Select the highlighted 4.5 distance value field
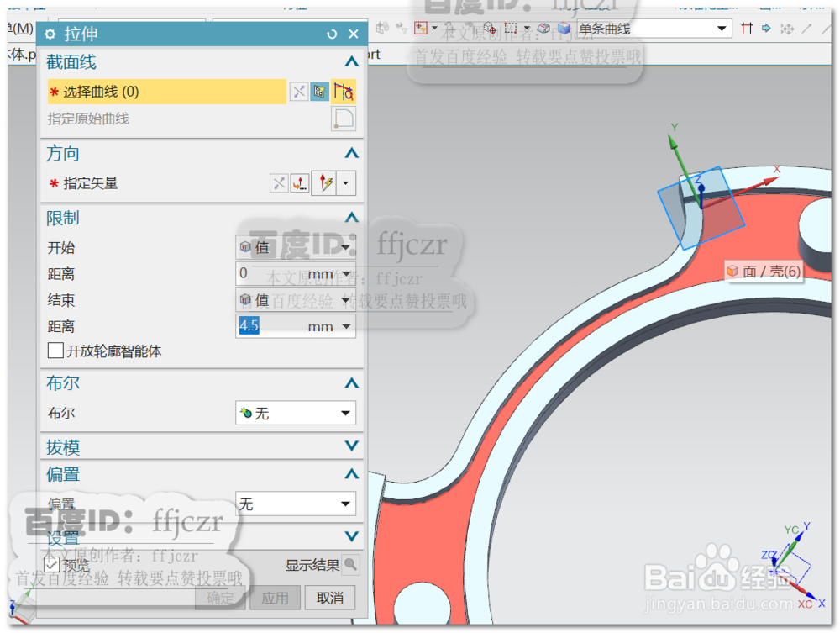The width and height of the screenshot is (840, 633). click(249, 325)
